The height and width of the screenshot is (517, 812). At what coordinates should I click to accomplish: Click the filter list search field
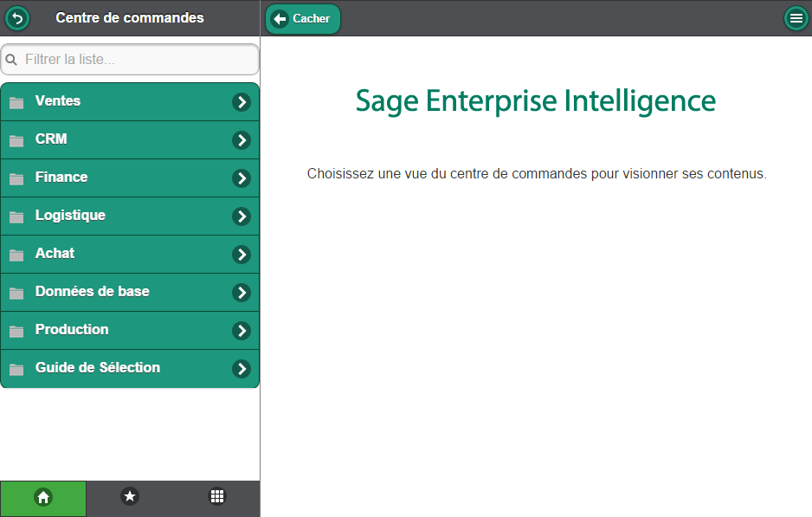pos(139,60)
